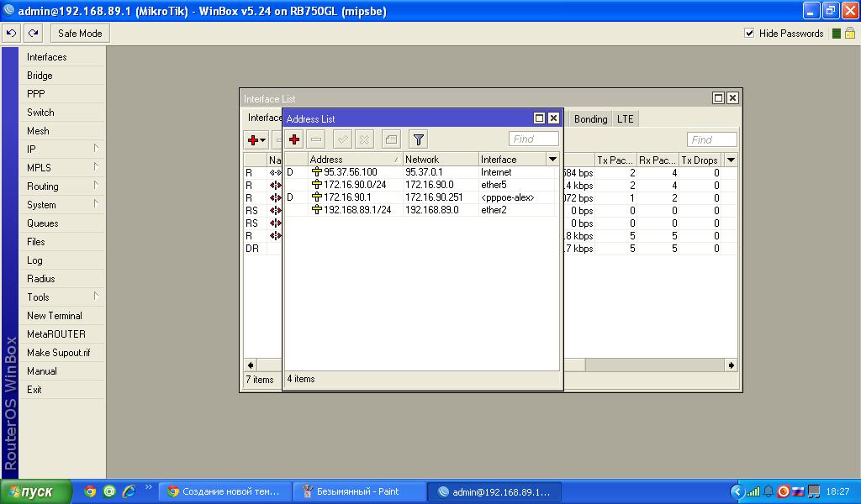The width and height of the screenshot is (861, 504).
Task: Open the Address List column selector dropdown
Action: pos(552,160)
